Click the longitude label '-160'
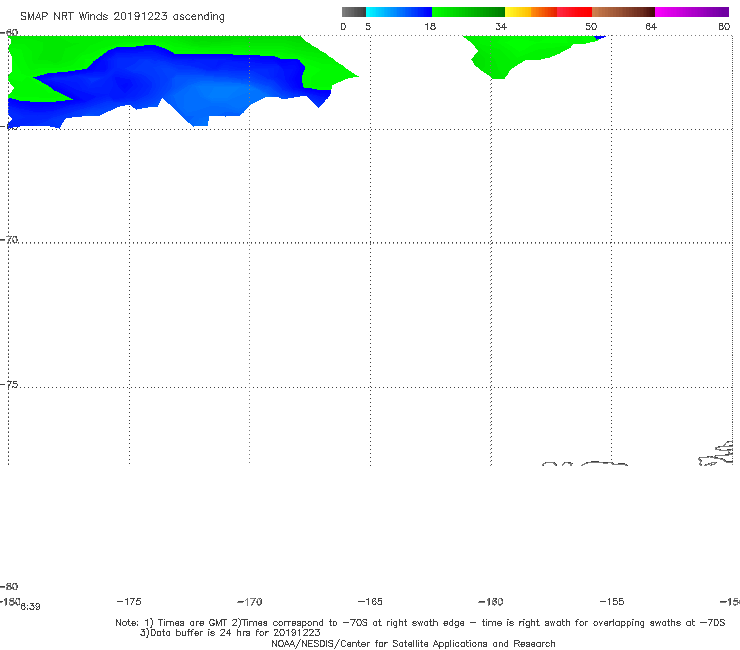740x650 pixels. pyautogui.click(x=491, y=601)
